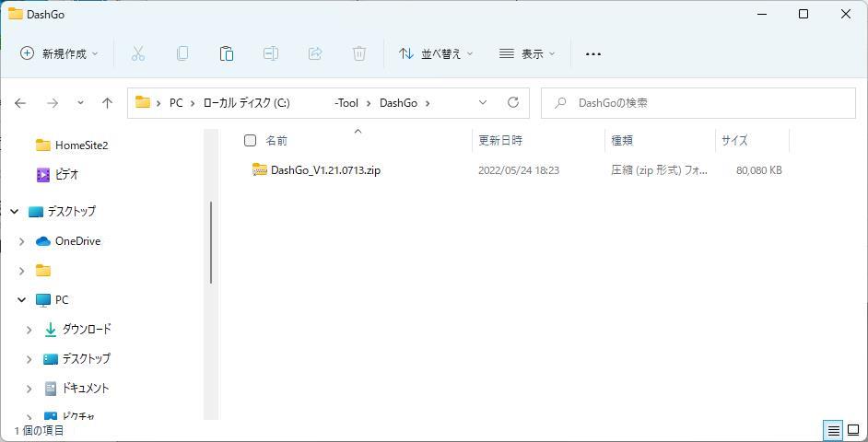Click the Copy icon in toolbar
This screenshot has width=868, height=442.
click(x=182, y=53)
